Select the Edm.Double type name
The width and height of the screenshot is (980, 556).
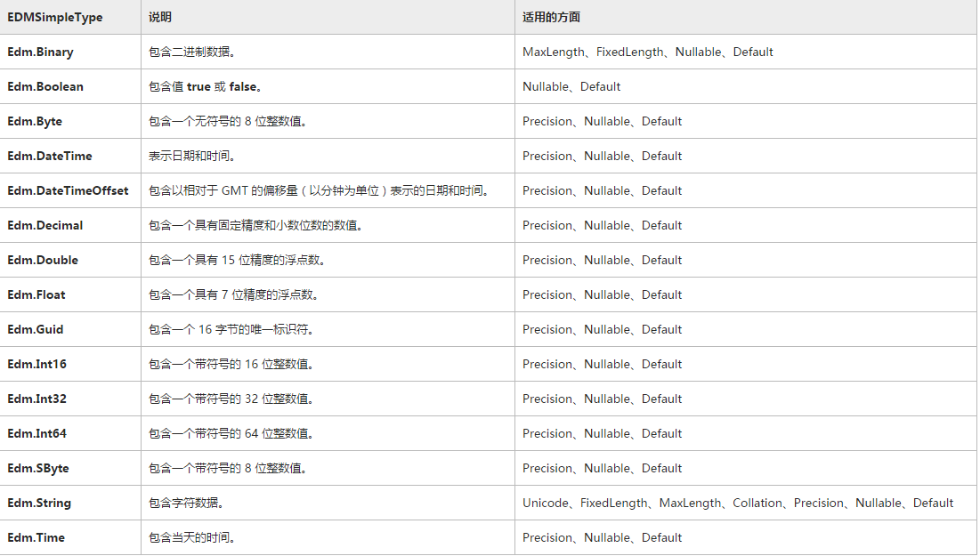click(43, 260)
